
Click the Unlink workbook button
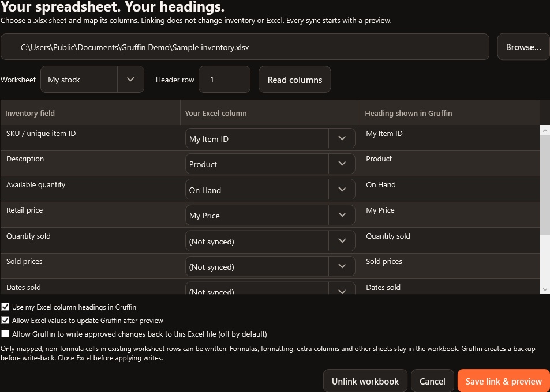coord(365,381)
